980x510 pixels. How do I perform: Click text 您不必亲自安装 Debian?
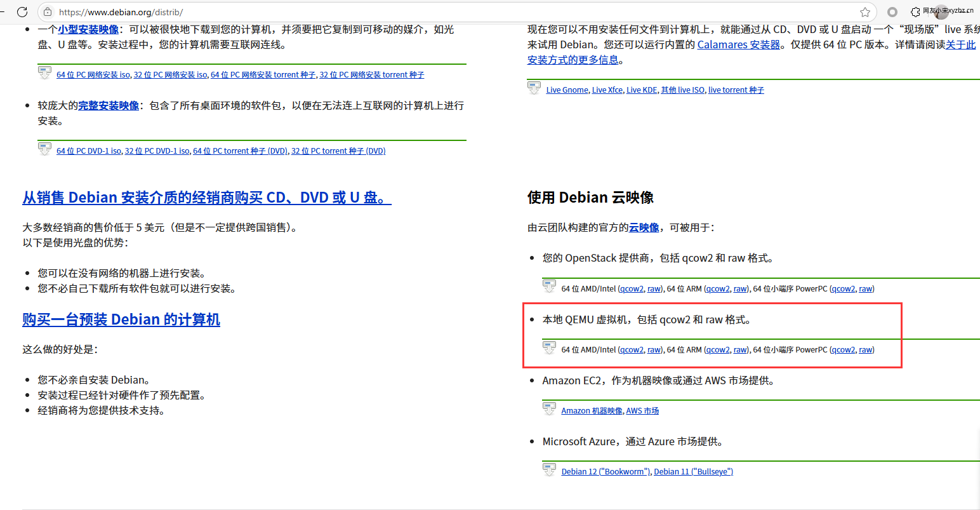point(94,380)
